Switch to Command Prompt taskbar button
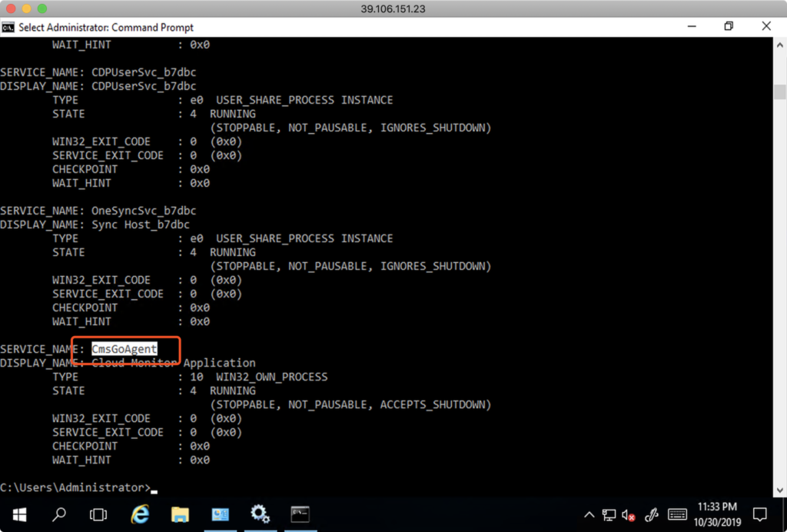The width and height of the screenshot is (787, 532). (x=300, y=514)
